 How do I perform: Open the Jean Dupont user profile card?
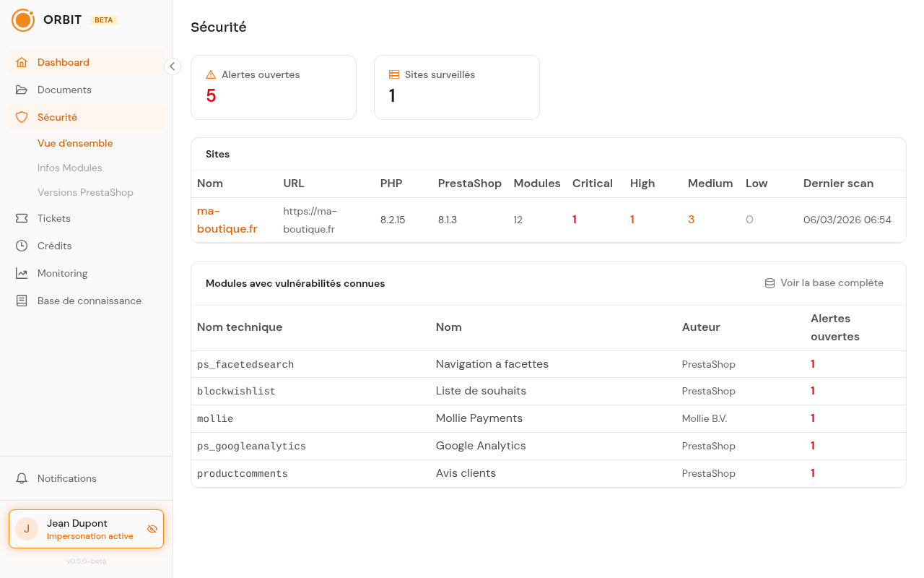coord(86,529)
